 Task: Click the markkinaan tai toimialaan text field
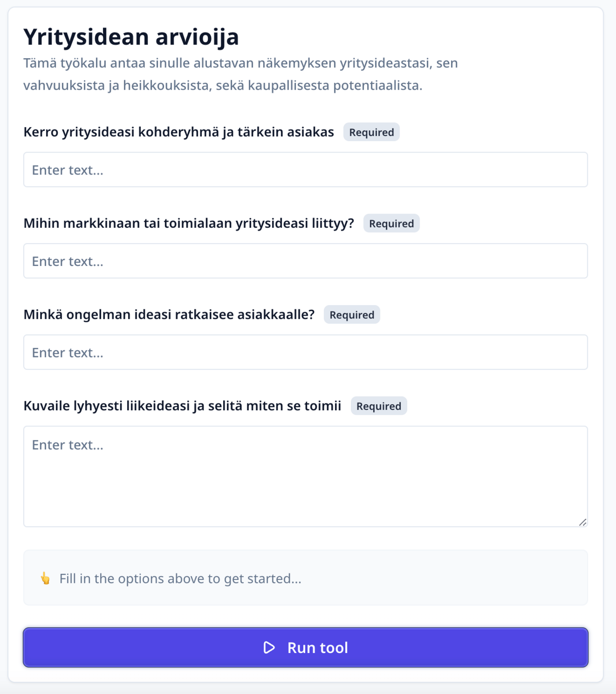(x=305, y=261)
